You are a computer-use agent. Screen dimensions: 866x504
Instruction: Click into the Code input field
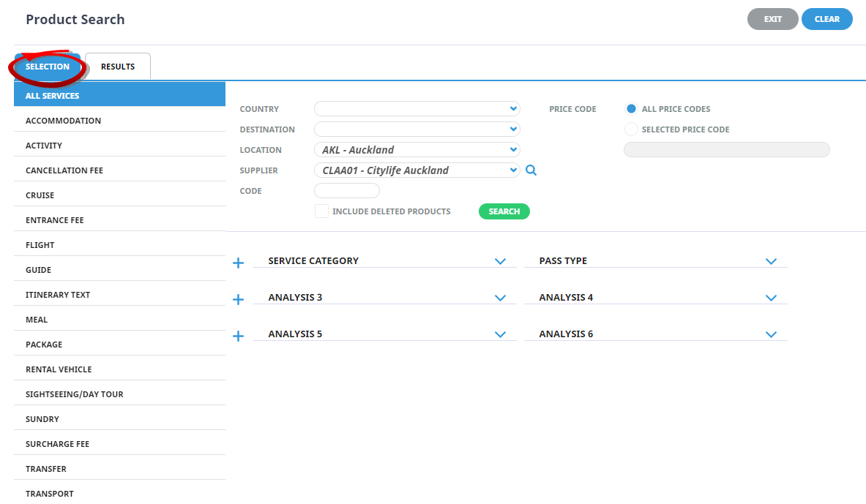(x=346, y=191)
